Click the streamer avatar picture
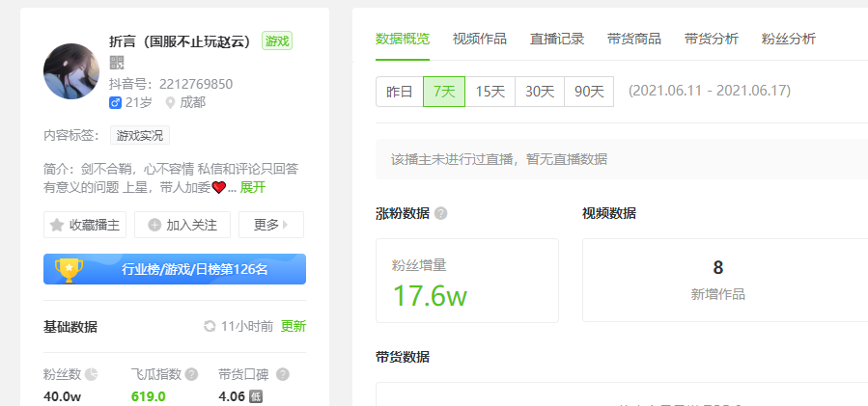Image resolution: width=868 pixels, height=406 pixels. pyautogui.click(x=71, y=71)
